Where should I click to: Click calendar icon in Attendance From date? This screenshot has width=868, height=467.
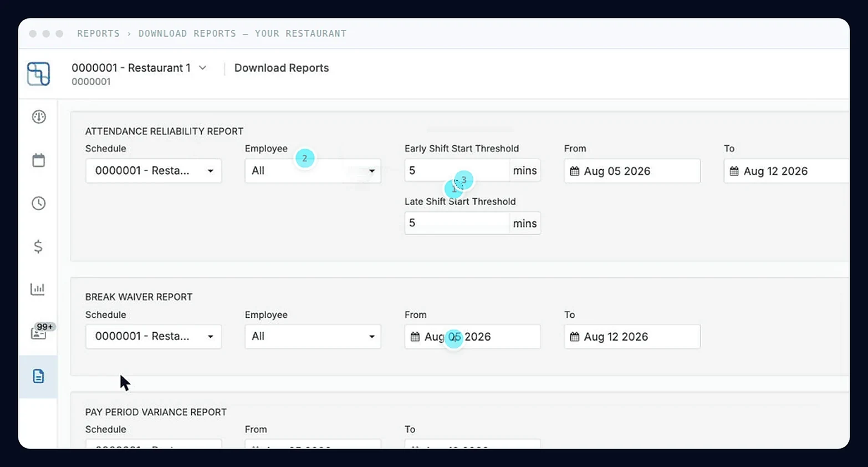pos(575,171)
